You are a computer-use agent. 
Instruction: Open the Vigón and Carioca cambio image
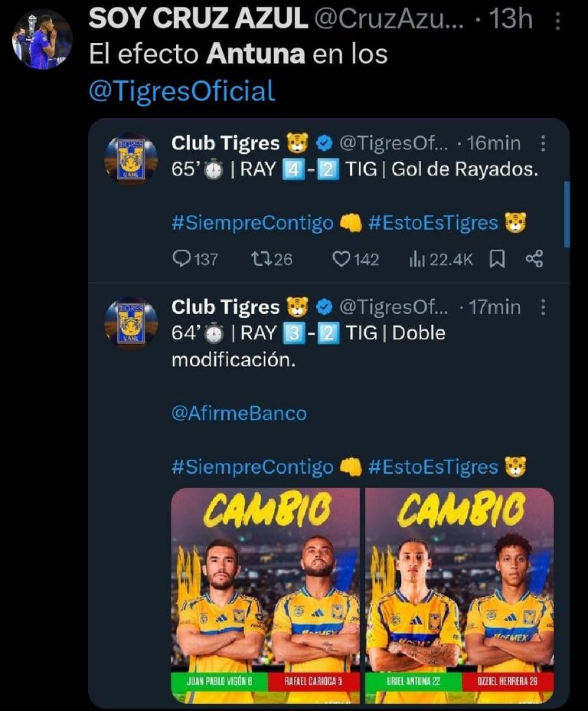265,595
